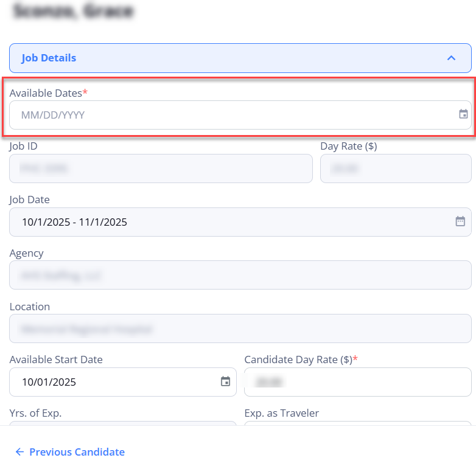Open the Job Date range calendar icon
Viewport: 476px width, 469px height.
tap(460, 221)
